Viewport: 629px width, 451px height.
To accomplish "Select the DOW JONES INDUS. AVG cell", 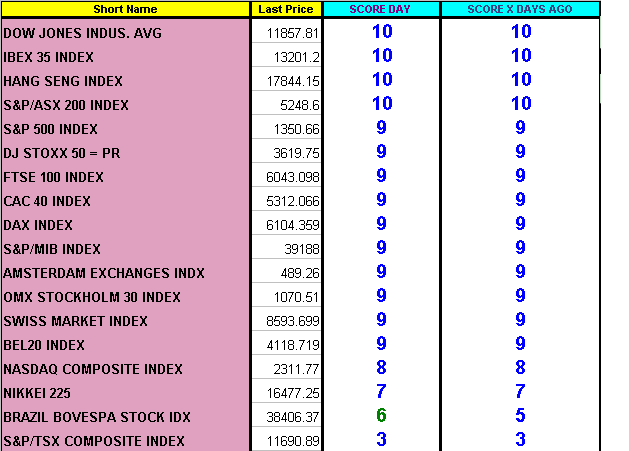I will click(x=125, y=33).
